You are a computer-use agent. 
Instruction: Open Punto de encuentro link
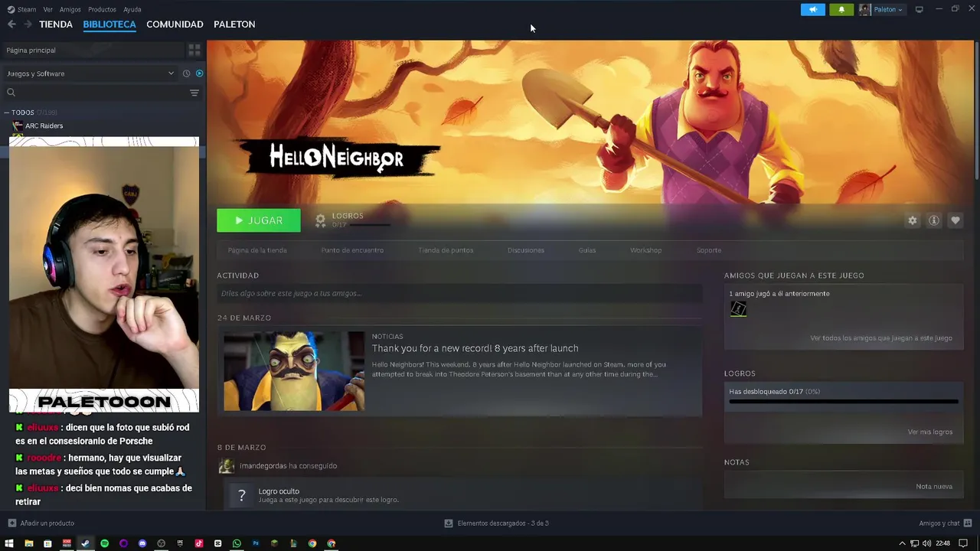coord(352,250)
